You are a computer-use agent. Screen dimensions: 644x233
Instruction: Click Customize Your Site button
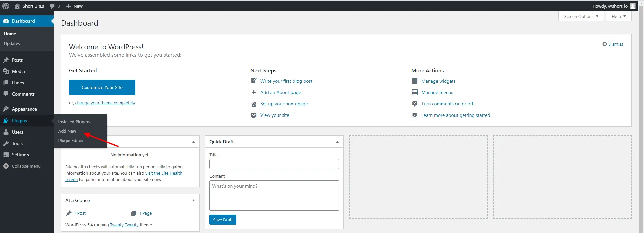tap(102, 87)
